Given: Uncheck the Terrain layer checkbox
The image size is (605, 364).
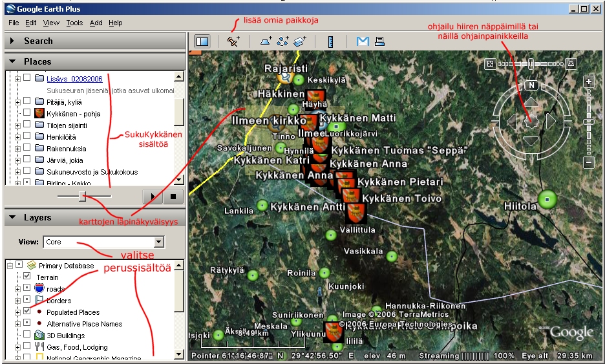Looking at the screenshot, I should tap(27, 276).
